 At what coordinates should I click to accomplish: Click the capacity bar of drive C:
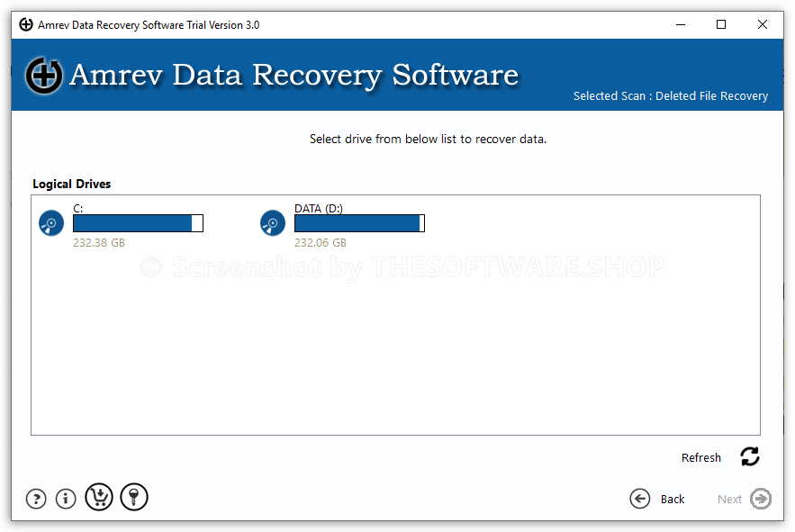(x=138, y=222)
